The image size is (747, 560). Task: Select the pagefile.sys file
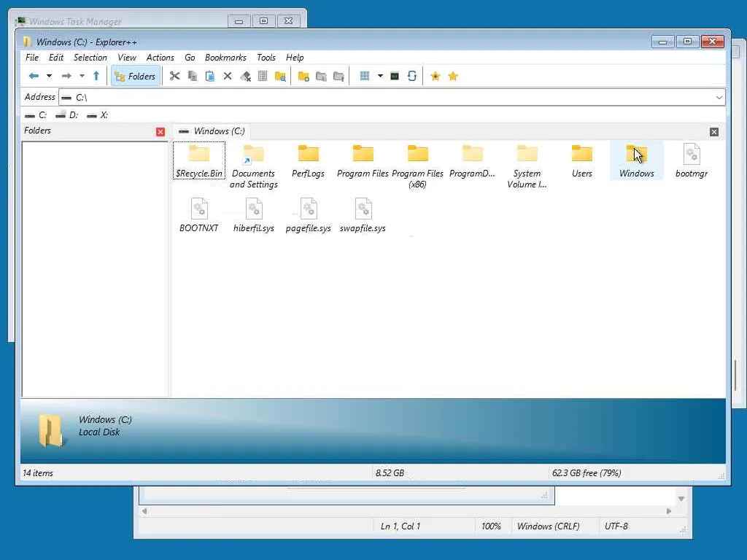(309, 215)
